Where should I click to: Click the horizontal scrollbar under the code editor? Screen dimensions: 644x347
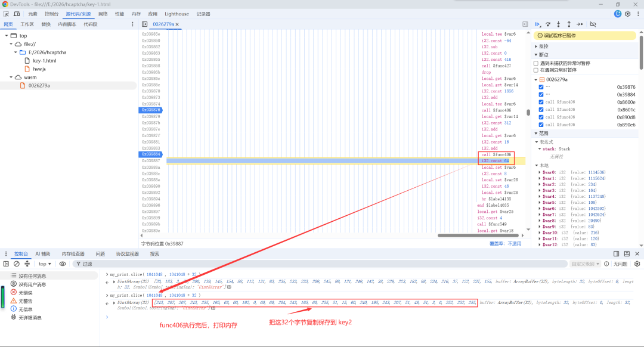coord(478,236)
